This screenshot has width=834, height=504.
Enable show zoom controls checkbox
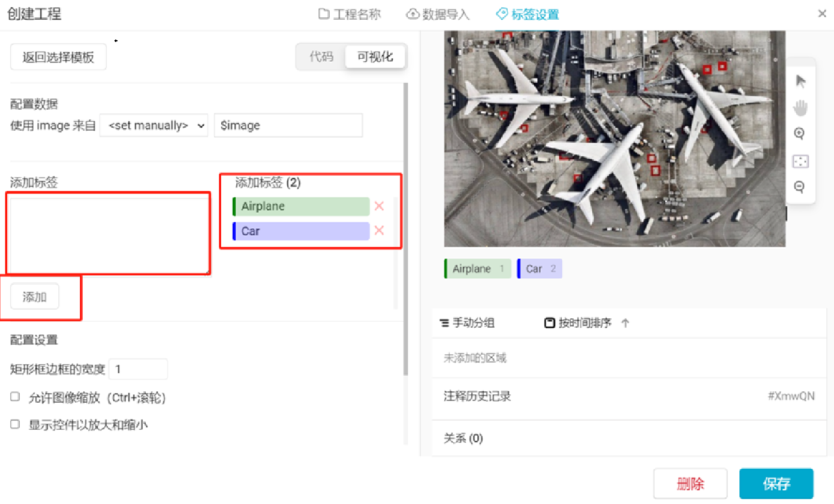16,424
